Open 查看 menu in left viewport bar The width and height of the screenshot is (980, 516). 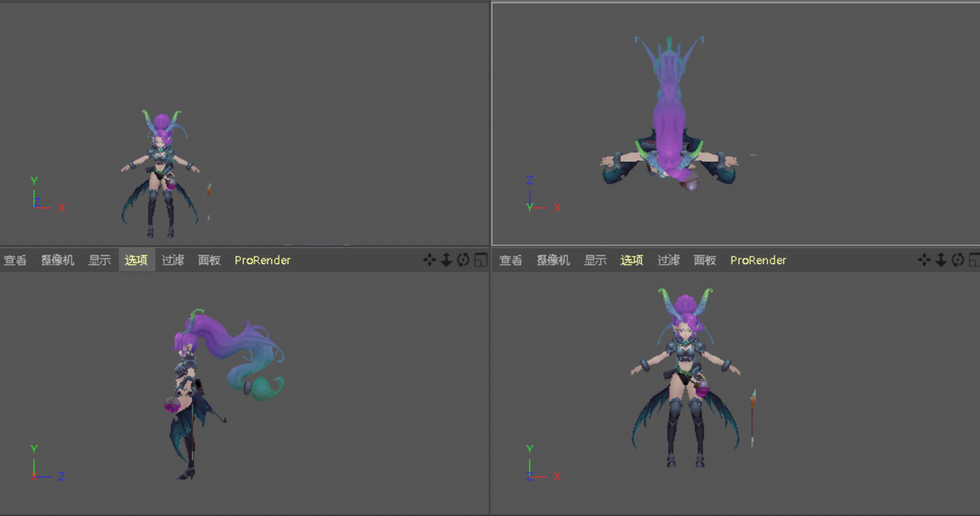15,261
